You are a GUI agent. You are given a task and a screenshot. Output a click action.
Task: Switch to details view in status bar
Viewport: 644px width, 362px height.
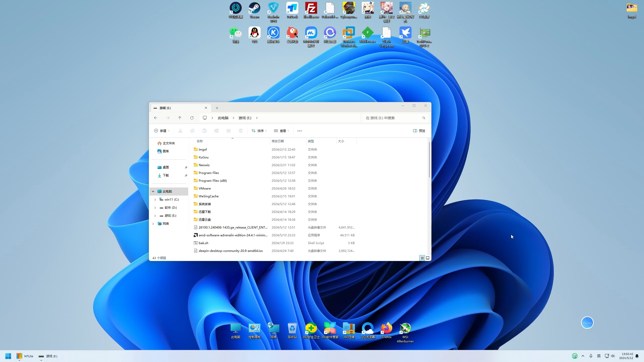(422, 258)
